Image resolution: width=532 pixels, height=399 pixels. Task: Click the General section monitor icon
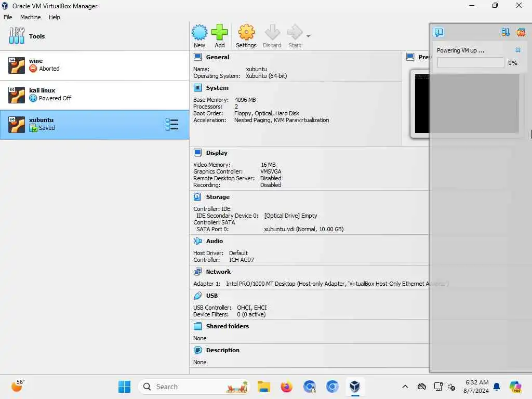(x=197, y=57)
